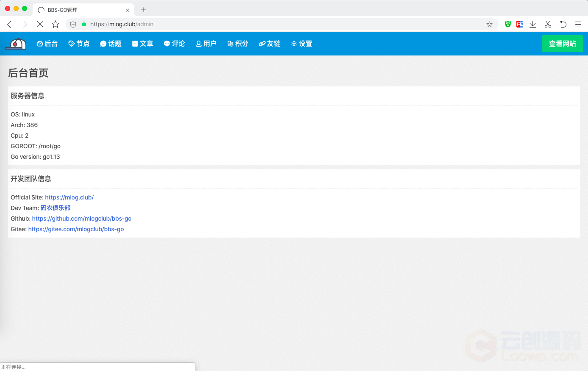Click the 服务器信息 section heading

tap(28, 96)
